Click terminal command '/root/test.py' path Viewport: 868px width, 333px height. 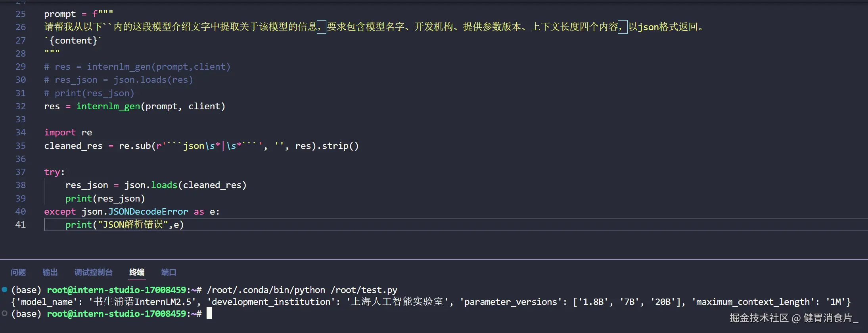pyautogui.click(x=364, y=290)
